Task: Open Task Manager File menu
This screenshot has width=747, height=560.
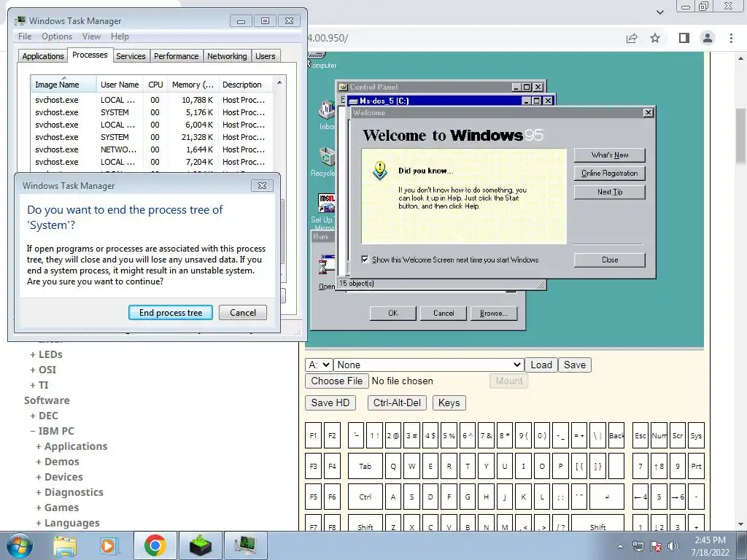Action: click(25, 36)
